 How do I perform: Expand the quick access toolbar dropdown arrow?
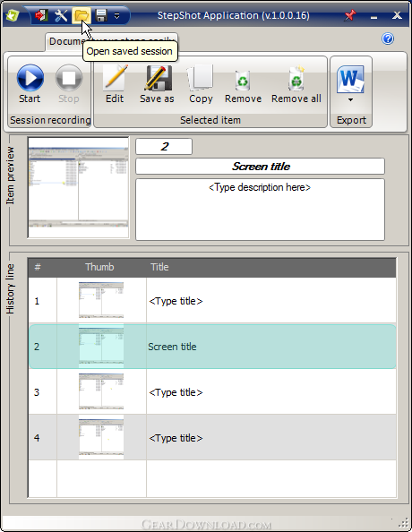(116, 15)
